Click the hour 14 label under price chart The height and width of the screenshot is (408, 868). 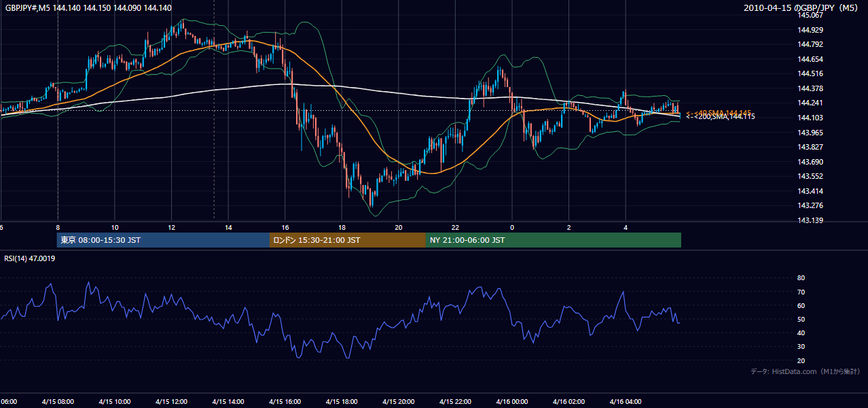point(228,228)
